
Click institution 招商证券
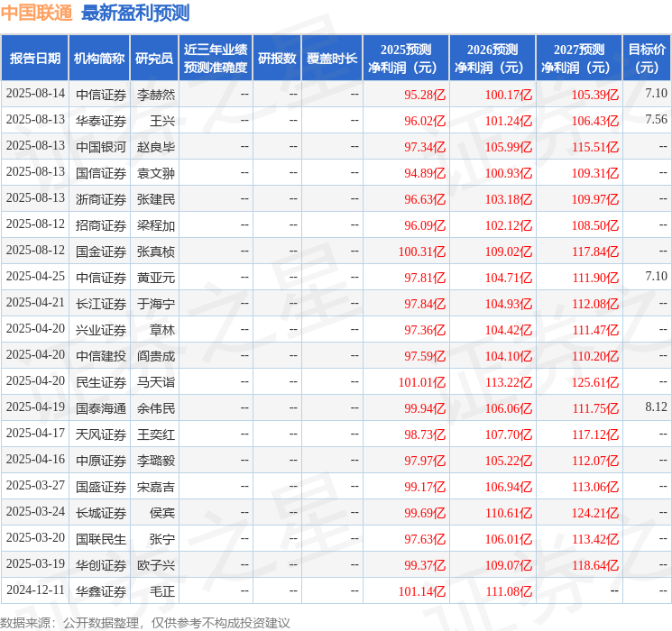tap(101, 225)
